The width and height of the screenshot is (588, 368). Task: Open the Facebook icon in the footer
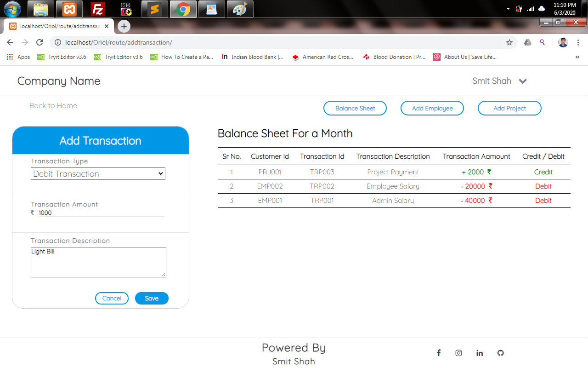439,353
